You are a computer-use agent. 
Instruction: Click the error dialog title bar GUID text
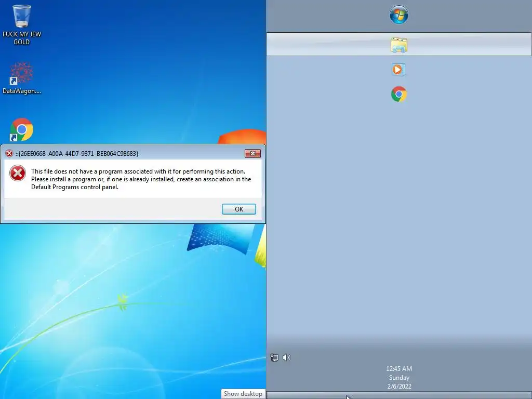click(x=77, y=154)
